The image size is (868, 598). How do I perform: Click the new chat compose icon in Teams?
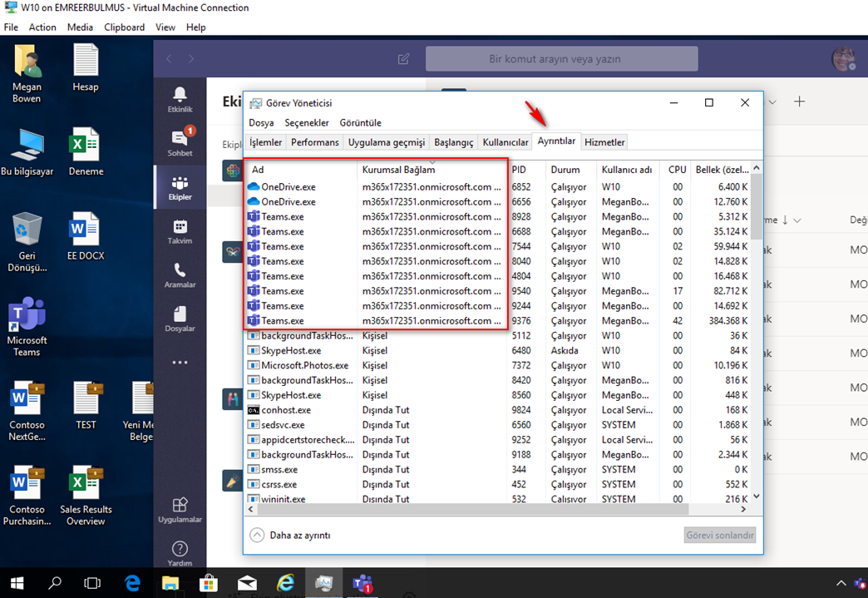(403, 59)
